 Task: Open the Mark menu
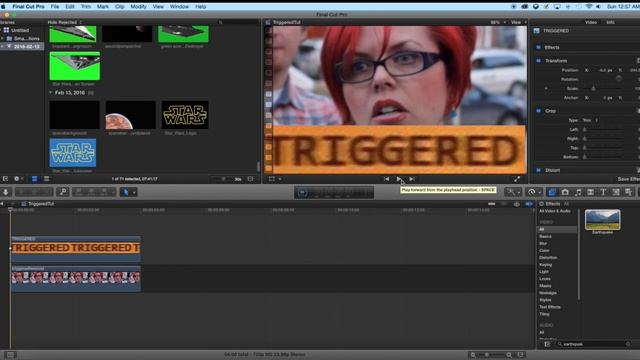(x=103, y=7)
